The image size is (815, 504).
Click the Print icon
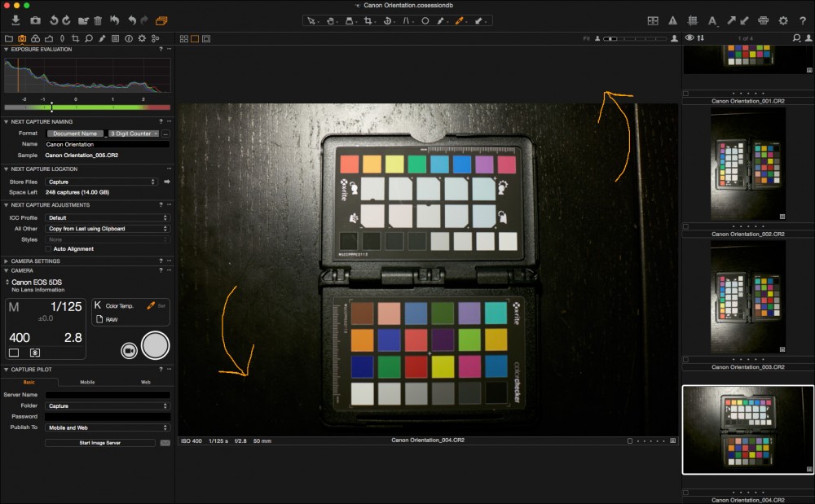763,20
